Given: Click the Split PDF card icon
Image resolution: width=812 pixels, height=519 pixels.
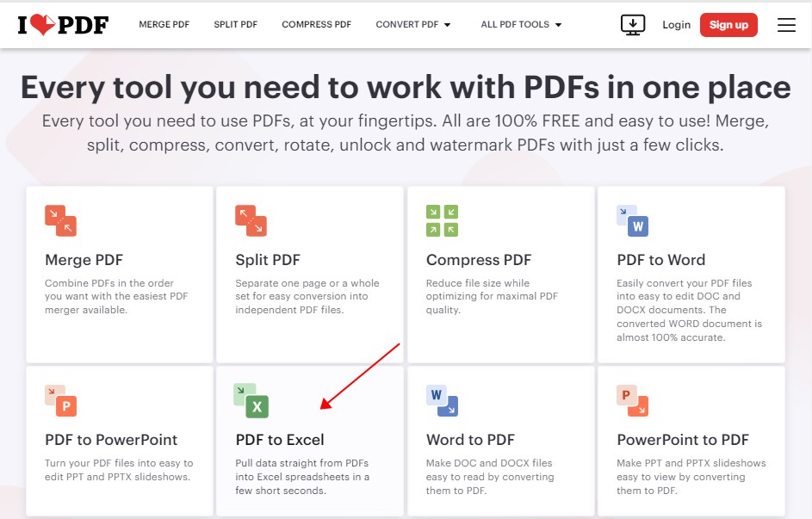Looking at the screenshot, I should click(x=251, y=220).
